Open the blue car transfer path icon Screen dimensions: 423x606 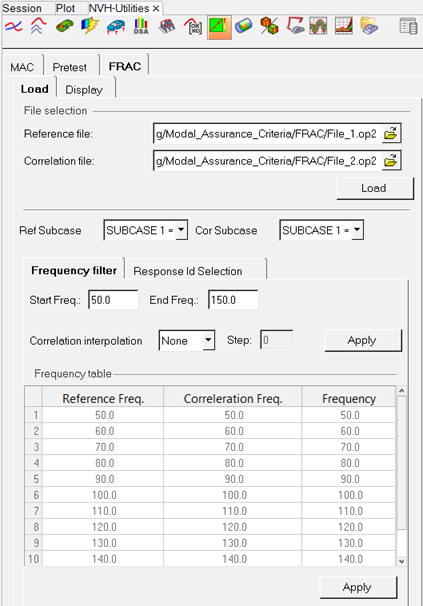(116, 27)
